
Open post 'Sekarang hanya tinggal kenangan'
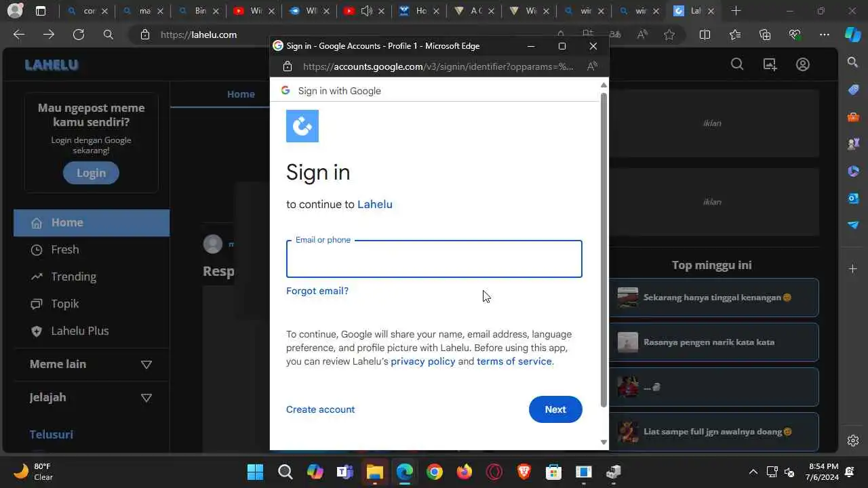[x=714, y=298]
